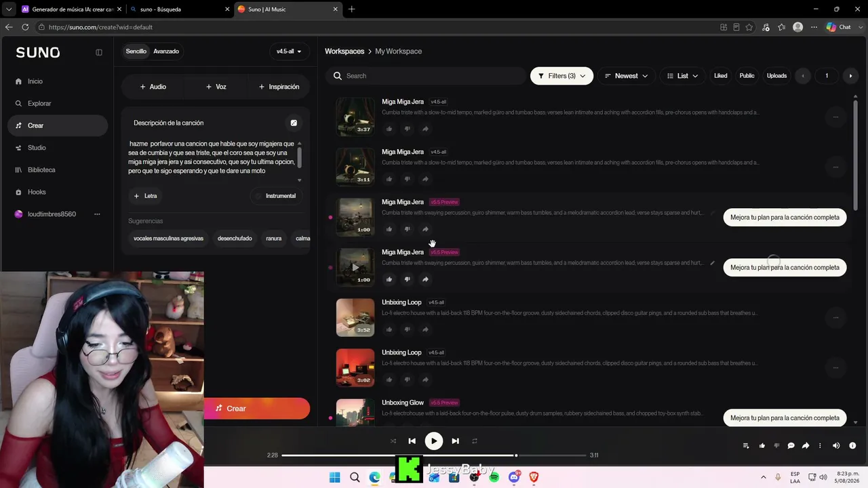Select the 'vocales masculinas agresivas' suggestion
Screen dimensions: 868x488
coord(168,239)
